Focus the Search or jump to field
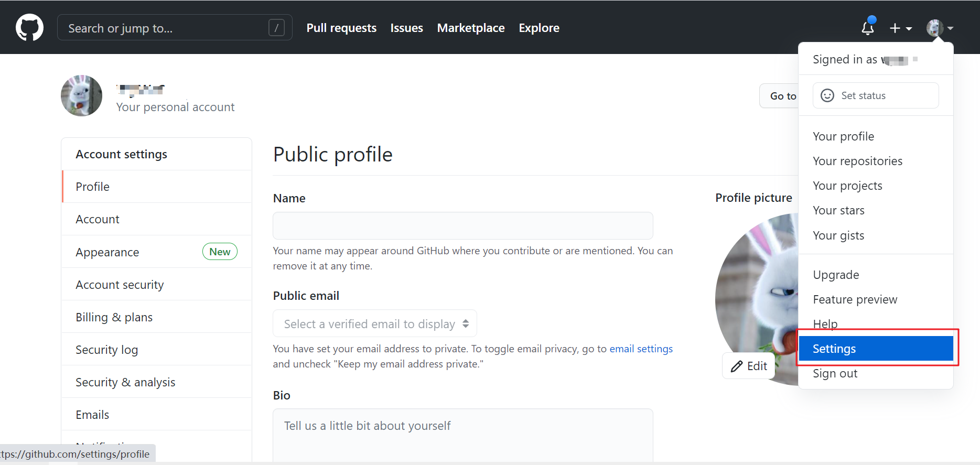The height and width of the screenshot is (465, 980). 175,27
